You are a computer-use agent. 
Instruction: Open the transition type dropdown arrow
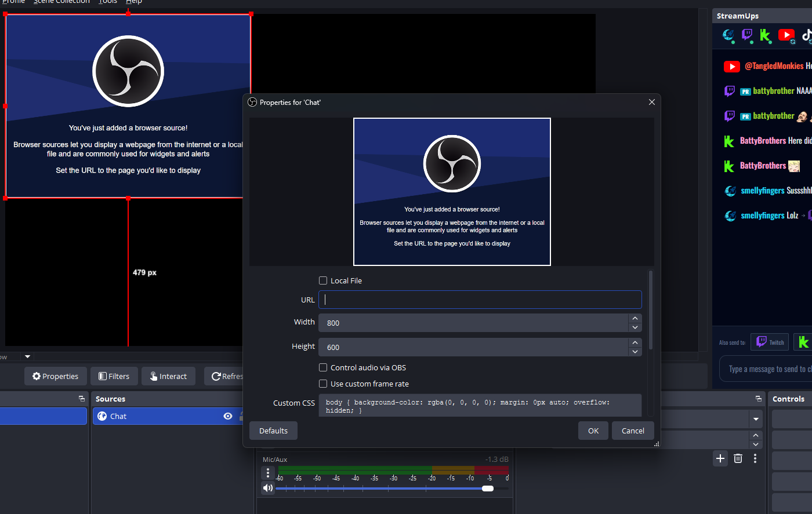[756, 419]
